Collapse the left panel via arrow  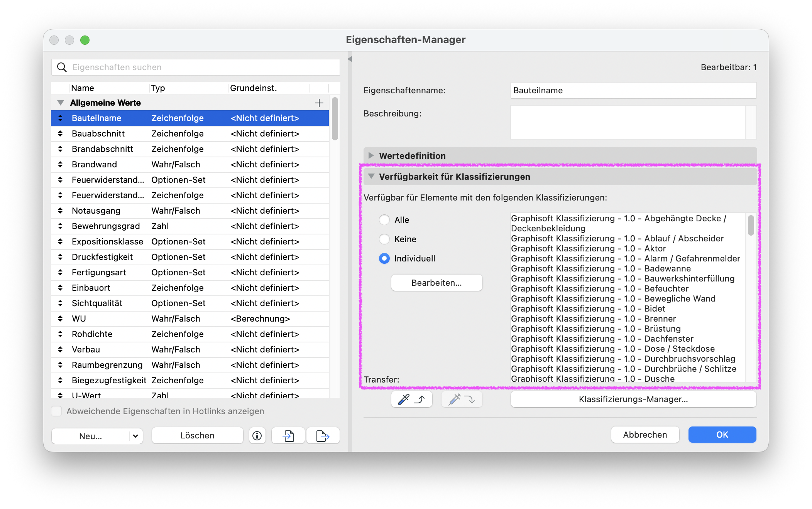click(350, 59)
